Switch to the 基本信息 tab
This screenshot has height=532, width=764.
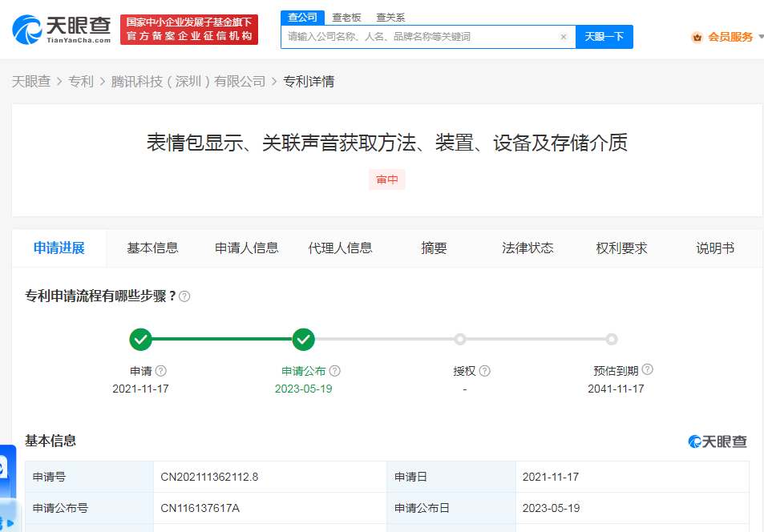point(152,248)
